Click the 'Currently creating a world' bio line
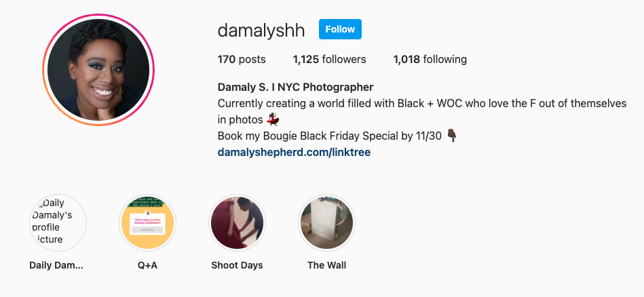644x297 pixels. pos(422,103)
